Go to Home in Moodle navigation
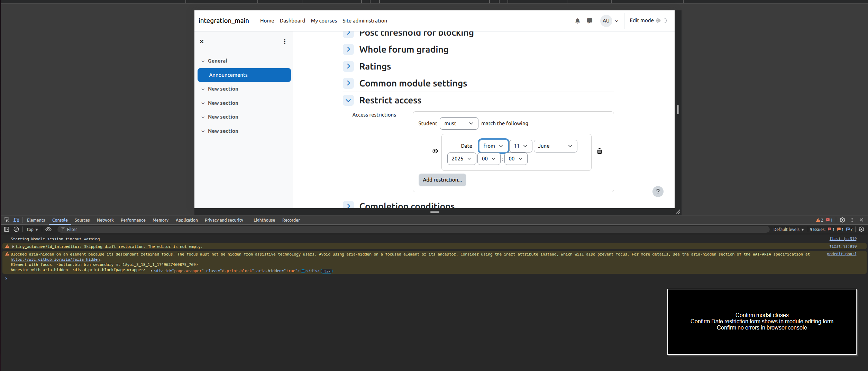The image size is (868, 371). click(267, 21)
